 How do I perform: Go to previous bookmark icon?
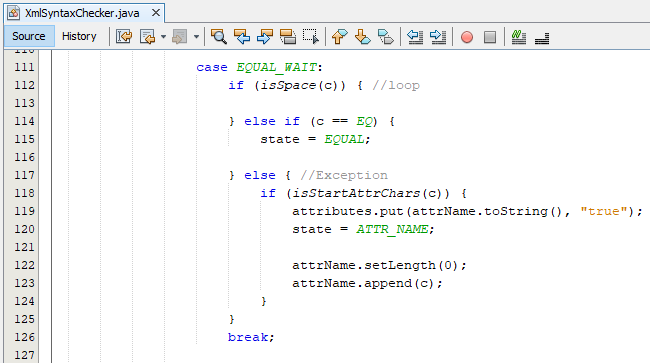[340, 36]
